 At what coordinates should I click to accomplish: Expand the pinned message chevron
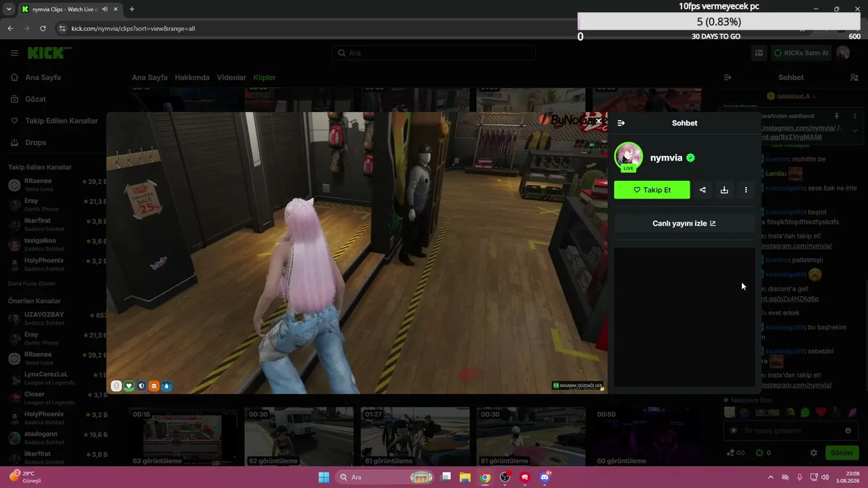854,130
